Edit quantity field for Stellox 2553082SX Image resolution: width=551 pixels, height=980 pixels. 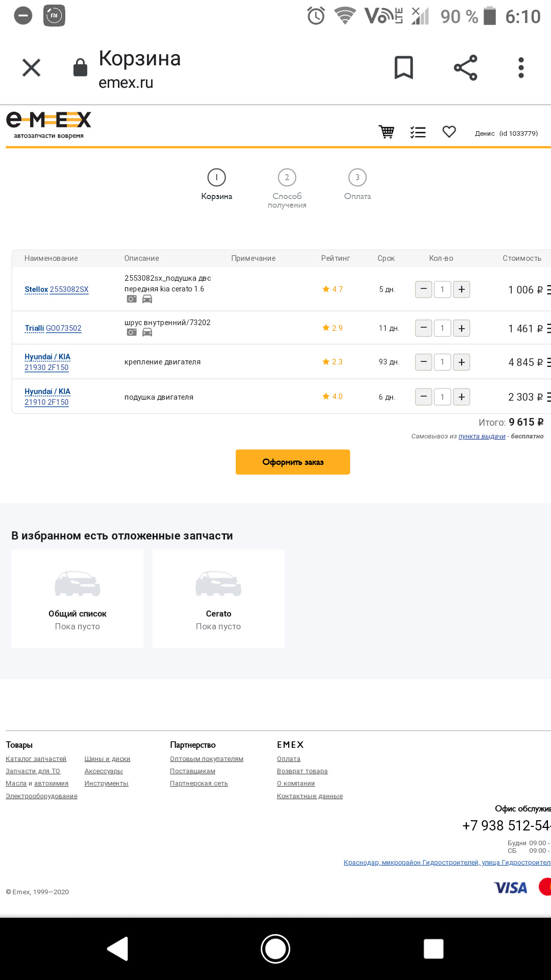pyautogui.click(x=442, y=289)
